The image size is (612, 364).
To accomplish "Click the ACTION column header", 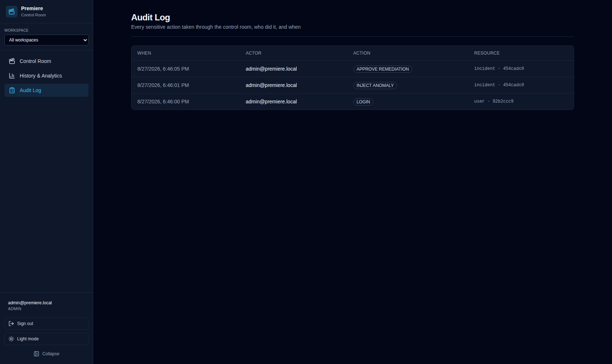I will (x=362, y=53).
